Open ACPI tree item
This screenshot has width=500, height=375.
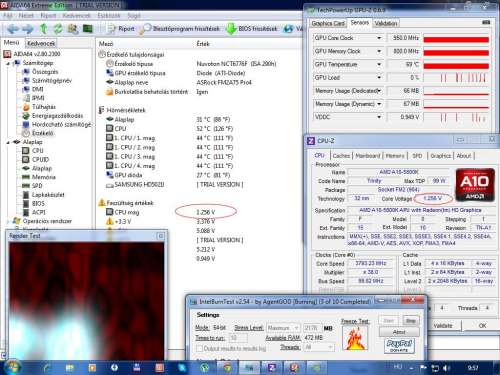click(x=38, y=212)
